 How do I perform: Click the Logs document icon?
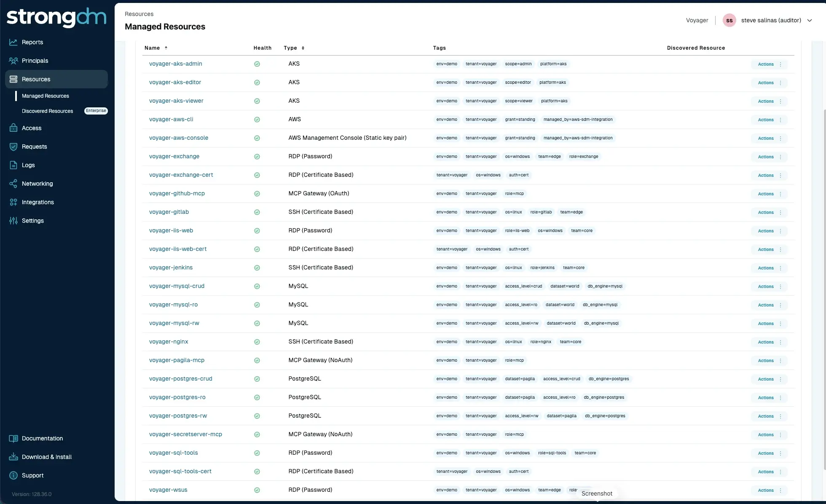(13, 165)
